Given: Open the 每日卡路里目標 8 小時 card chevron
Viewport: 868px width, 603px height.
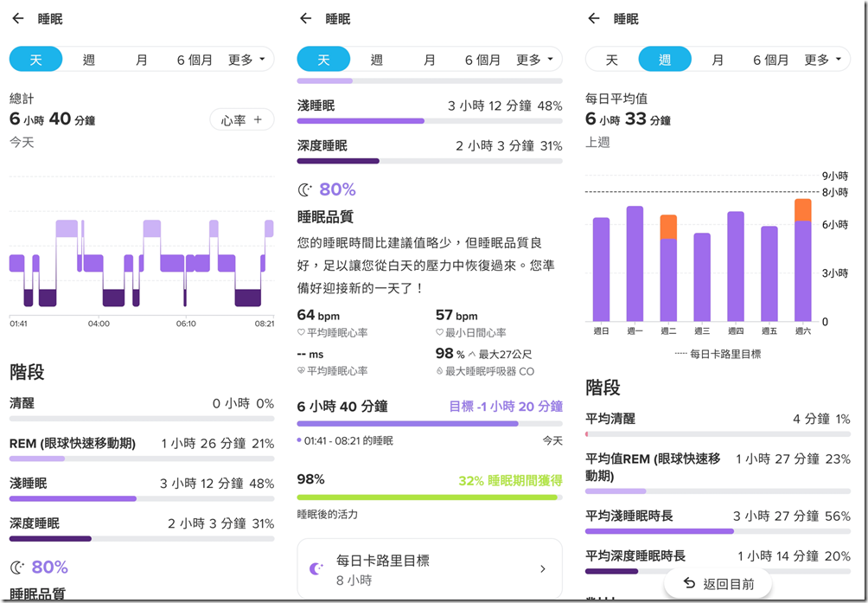Looking at the screenshot, I should tap(543, 569).
